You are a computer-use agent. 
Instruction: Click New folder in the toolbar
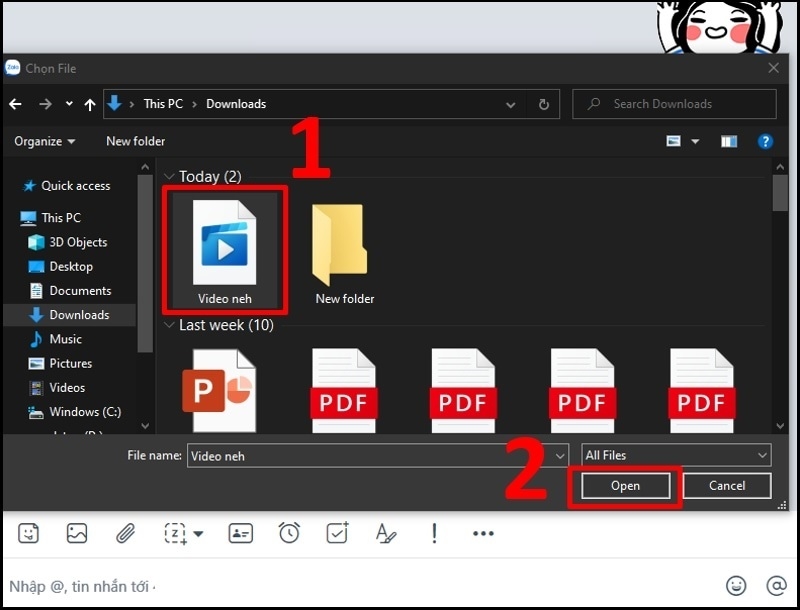pyautogui.click(x=135, y=142)
